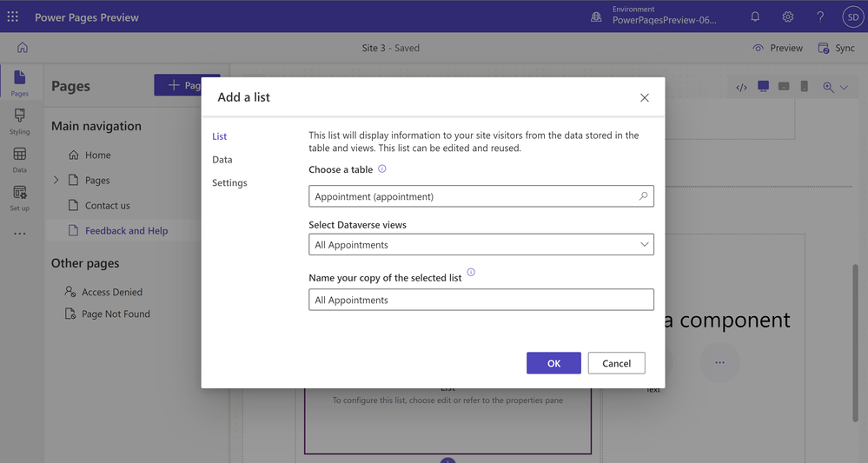The height and width of the screenshot is (463, 868).
Task: Open the Pages workspace in sidebar
Action: click(19, 83)
